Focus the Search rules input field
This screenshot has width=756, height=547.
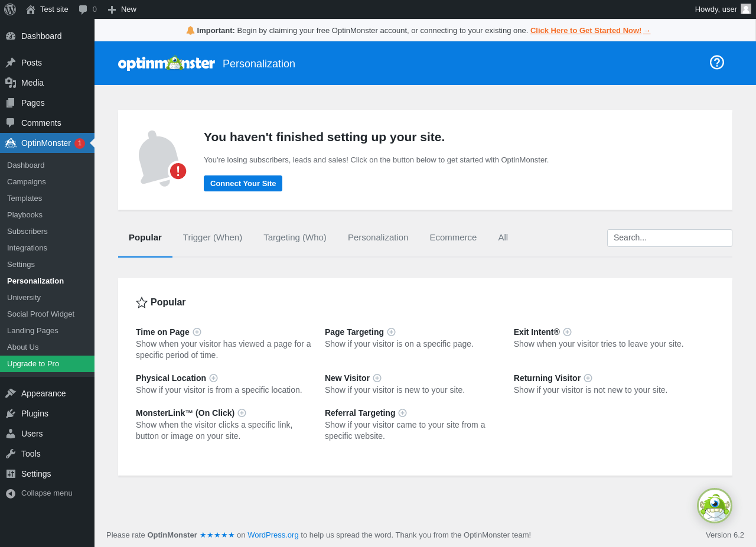(670, 238)
